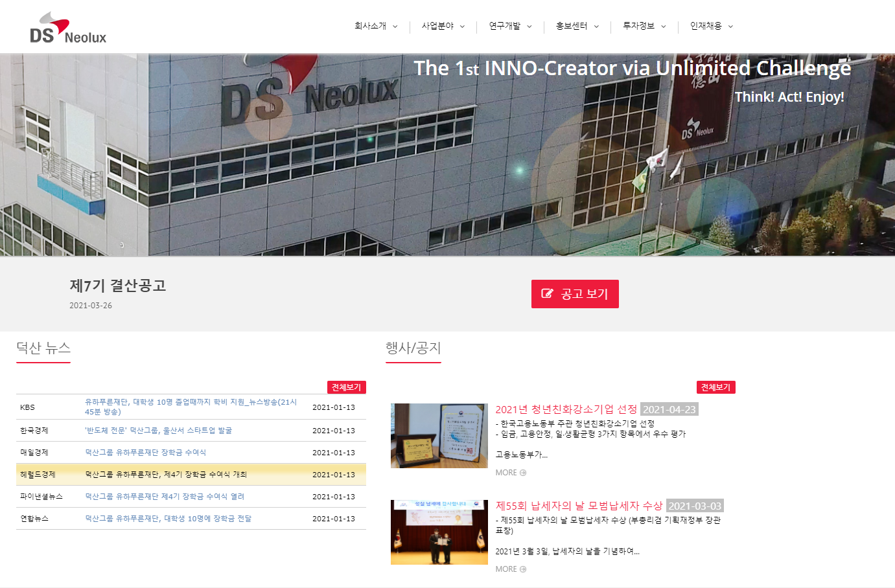Click the DS Neolux logo

[68, 28]
